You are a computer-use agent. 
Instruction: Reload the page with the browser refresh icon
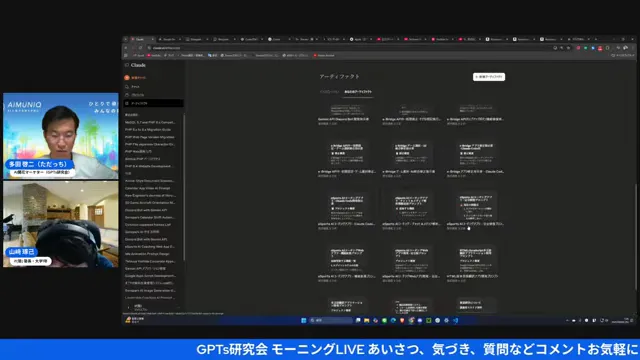[140, 48]
